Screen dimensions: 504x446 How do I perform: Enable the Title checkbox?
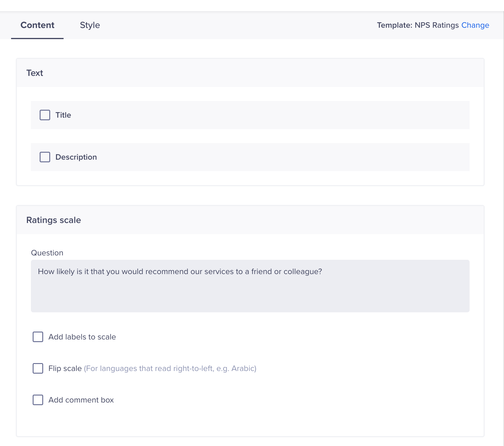(45, 115)
